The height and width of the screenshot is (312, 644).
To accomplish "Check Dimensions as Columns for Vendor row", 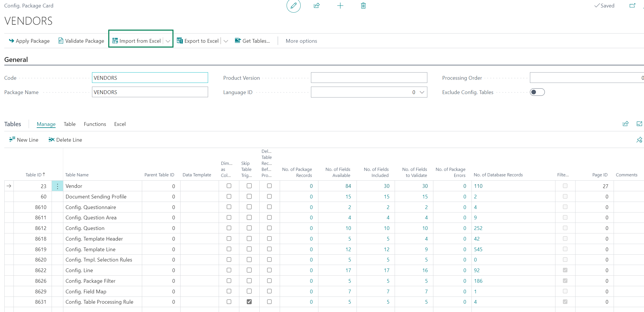I will click(x=229, y=186).
